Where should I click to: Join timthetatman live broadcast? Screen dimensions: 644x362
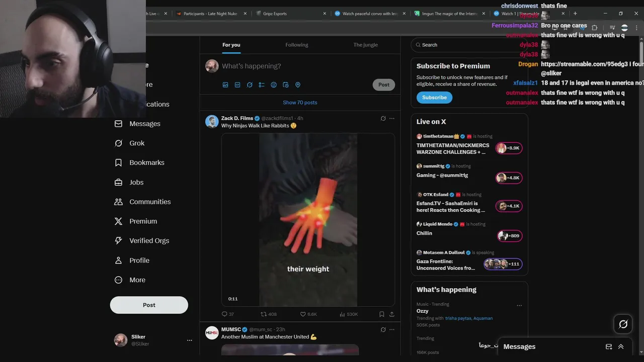469,144
